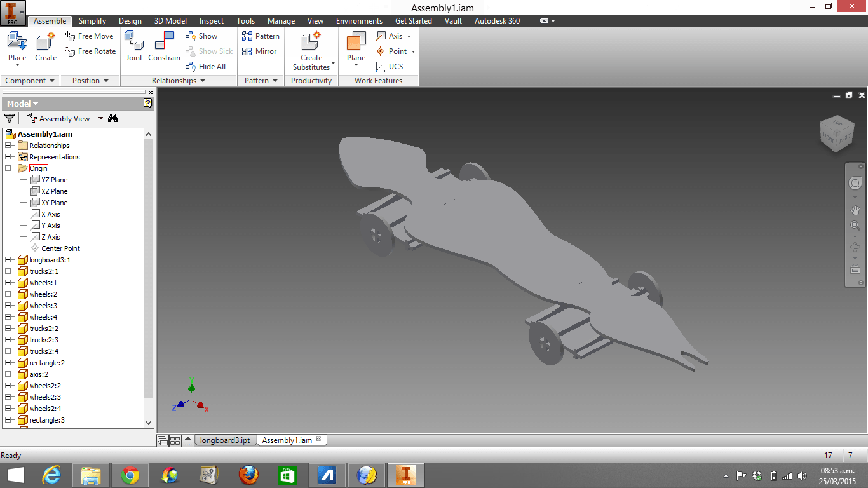Open the Simplify ribbon tab

92,21
